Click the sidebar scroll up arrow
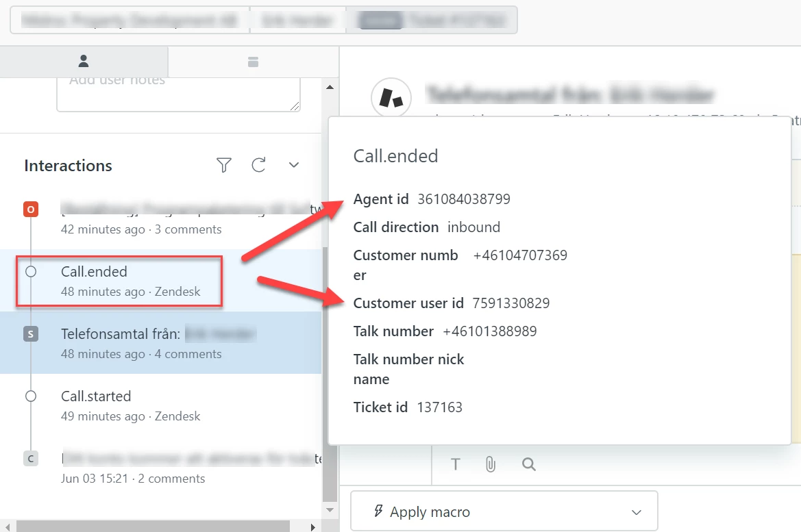The height and width of the screenshot is (532, 801). coord(330,88)
